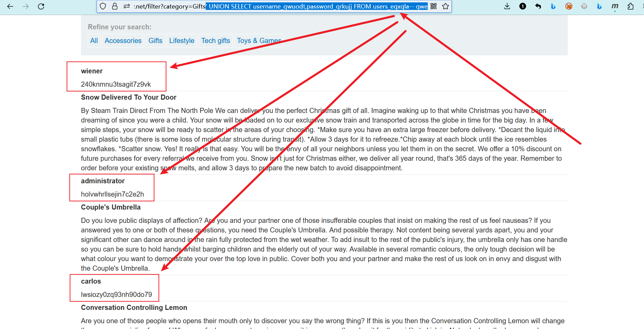Click the forward navigation arrow
644x329 pixels.
(26, 6)
